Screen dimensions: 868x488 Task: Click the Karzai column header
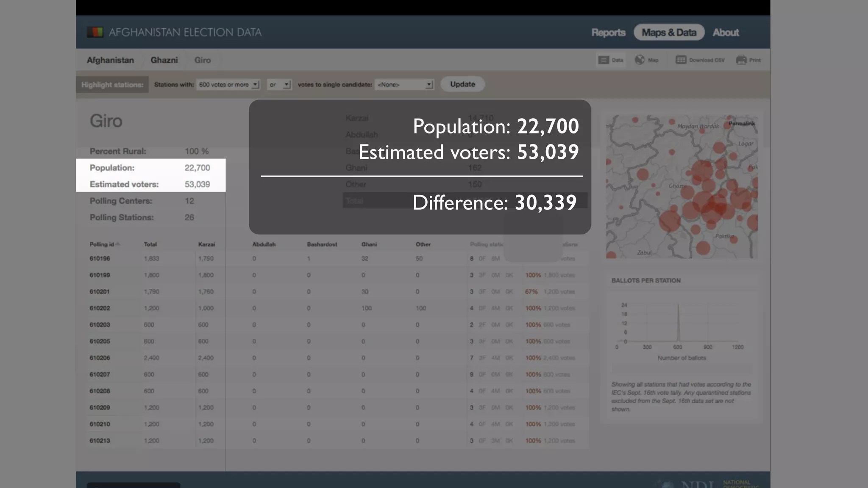(x=206, y=244)
